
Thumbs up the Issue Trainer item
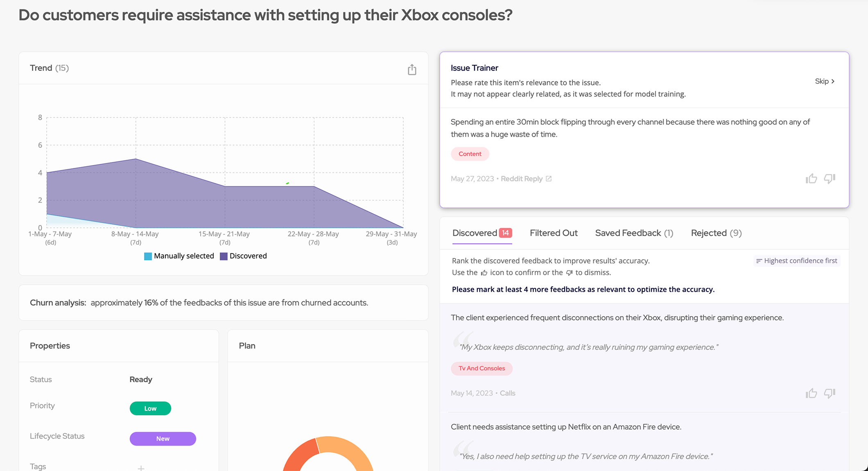tap(811, 179)
